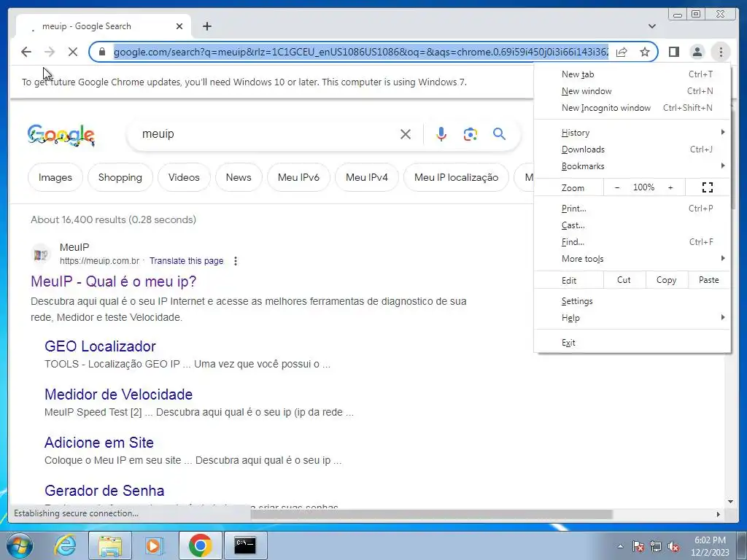747x560 pixels.
Task: Click the magnifier search button
Action: tap(499, 134)
